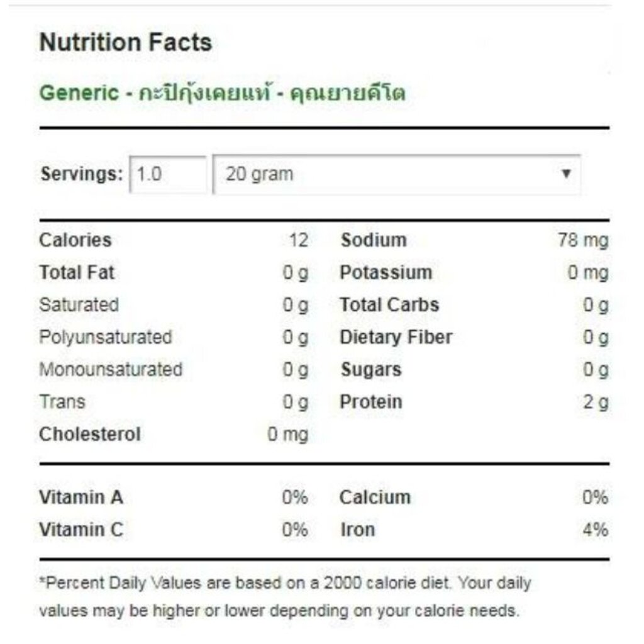The height and width of the screenshot is (644, 644).
Task: Click the Total Carbs label
Action: click(389, 305)
